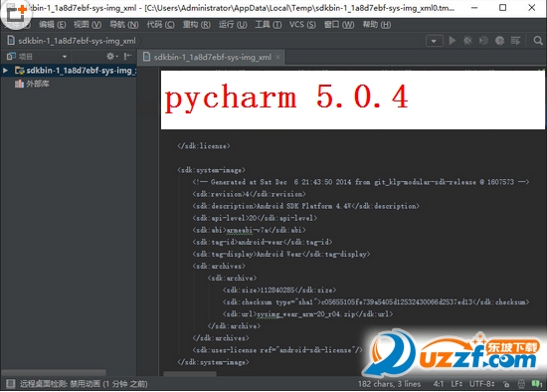547x392 pixels.
Task: Toggle the read-only lock icon in status bar
Action: pyautogui.click(x=506, y=384)
